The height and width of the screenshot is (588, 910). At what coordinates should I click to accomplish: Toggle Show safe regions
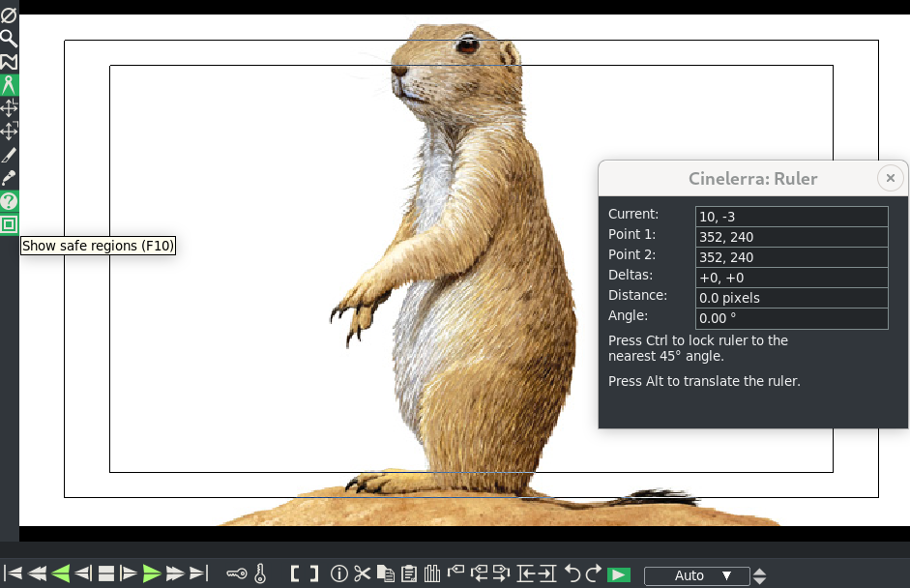9,223
